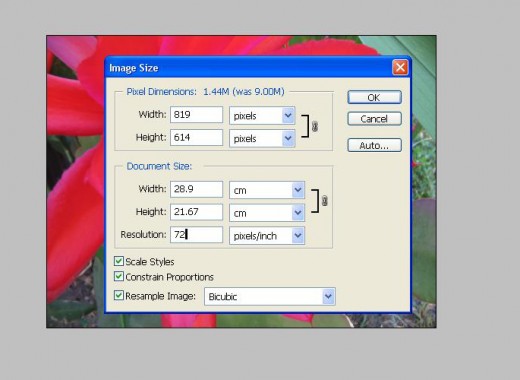Close the Image Size dialog
The height and width of the screenshot is (380, 520).
click(400, 67)
